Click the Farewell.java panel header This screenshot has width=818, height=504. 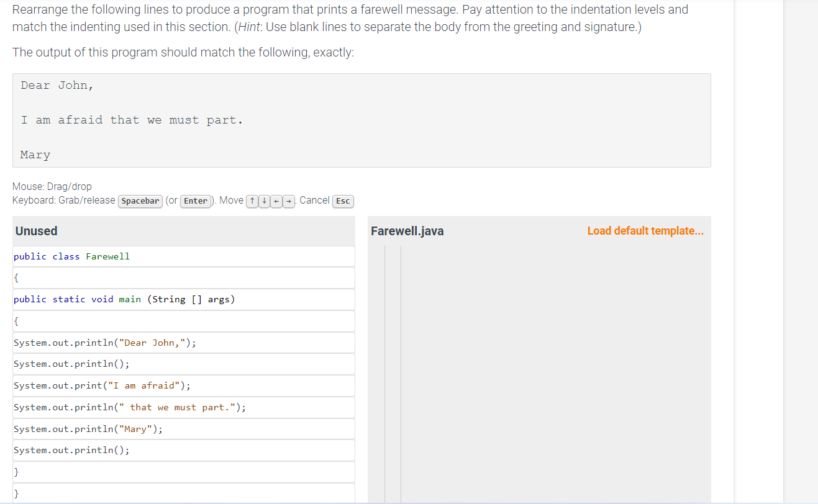pos(407,230)
